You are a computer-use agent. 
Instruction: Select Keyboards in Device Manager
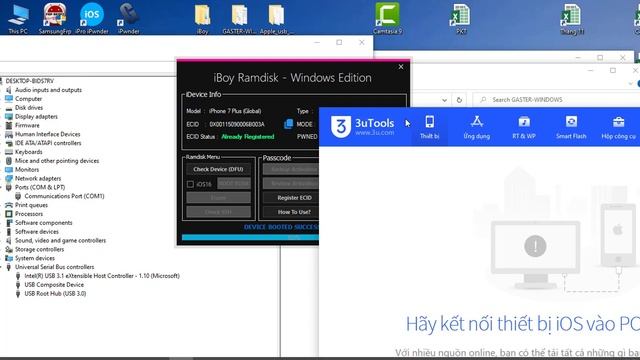pyautogui.click(x=29, y=152)
